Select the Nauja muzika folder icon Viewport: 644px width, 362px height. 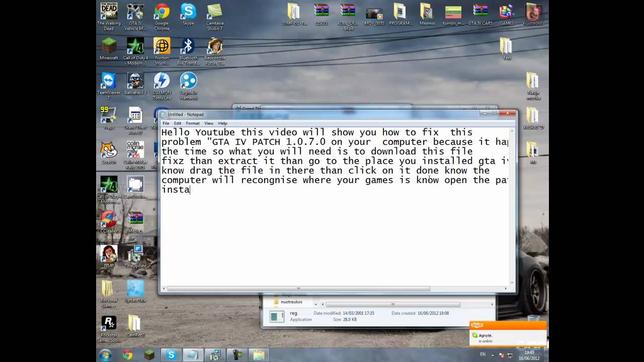(x=533, y=86)
